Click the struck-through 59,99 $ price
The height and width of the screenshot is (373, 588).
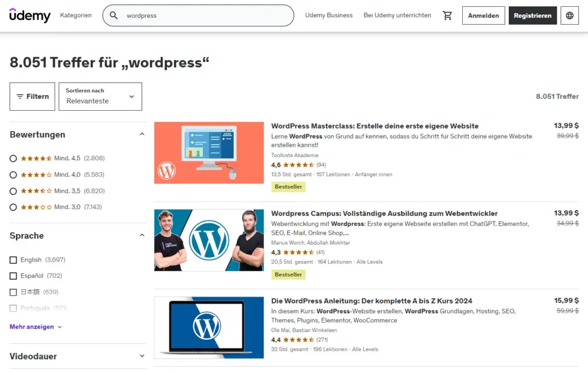click(567, 311)
